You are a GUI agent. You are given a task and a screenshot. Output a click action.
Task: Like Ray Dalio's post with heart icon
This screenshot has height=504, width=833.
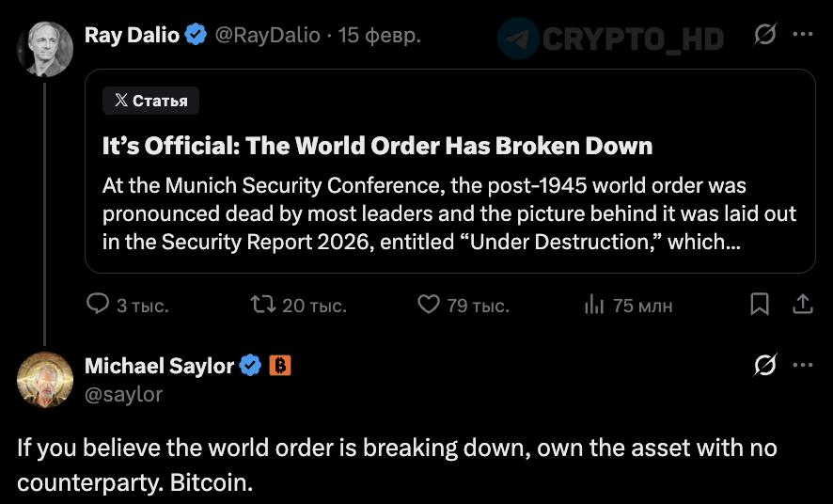[429, 305]
